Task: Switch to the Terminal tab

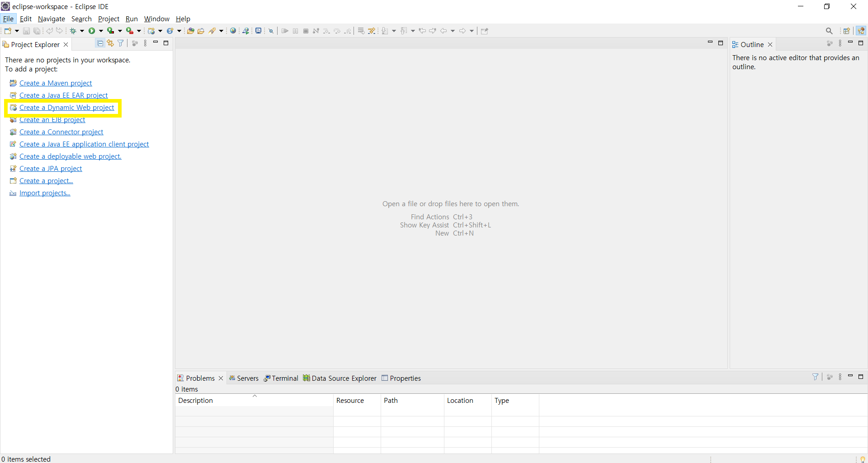Action: click(x=281, y=378)
